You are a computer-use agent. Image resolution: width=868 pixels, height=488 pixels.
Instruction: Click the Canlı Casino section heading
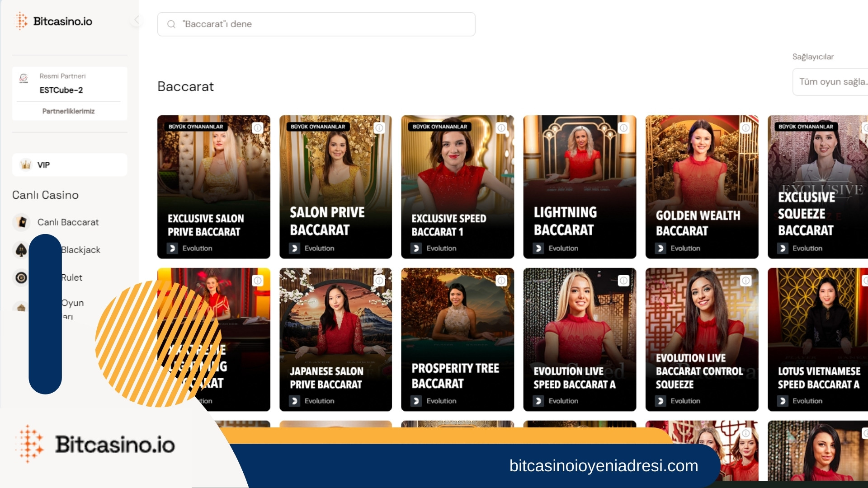45,195
